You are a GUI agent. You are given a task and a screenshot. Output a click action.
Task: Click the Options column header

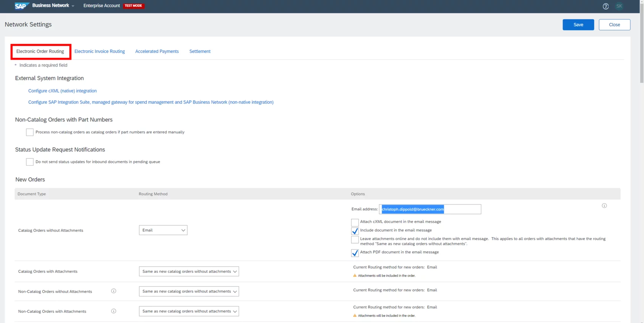(x=358, y=194)
